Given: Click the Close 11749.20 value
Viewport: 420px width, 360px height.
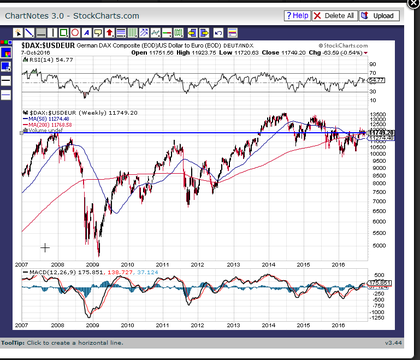Looking at the screenshot, I should click(x=283, y=53).
